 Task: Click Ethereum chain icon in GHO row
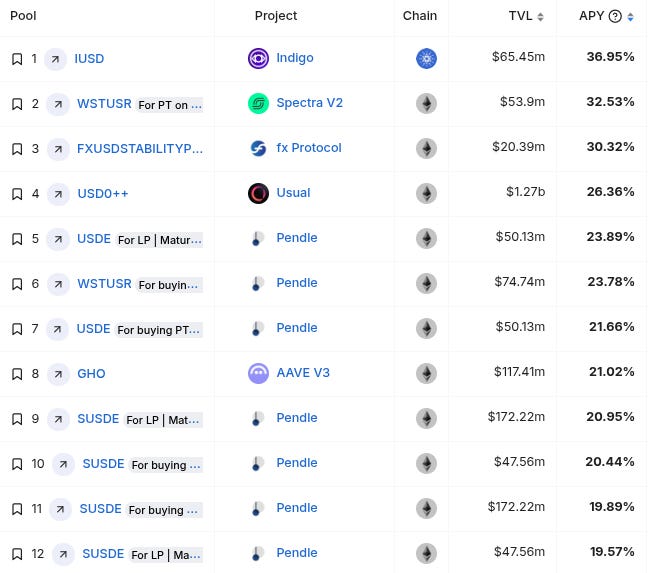[x=426, y=373]
